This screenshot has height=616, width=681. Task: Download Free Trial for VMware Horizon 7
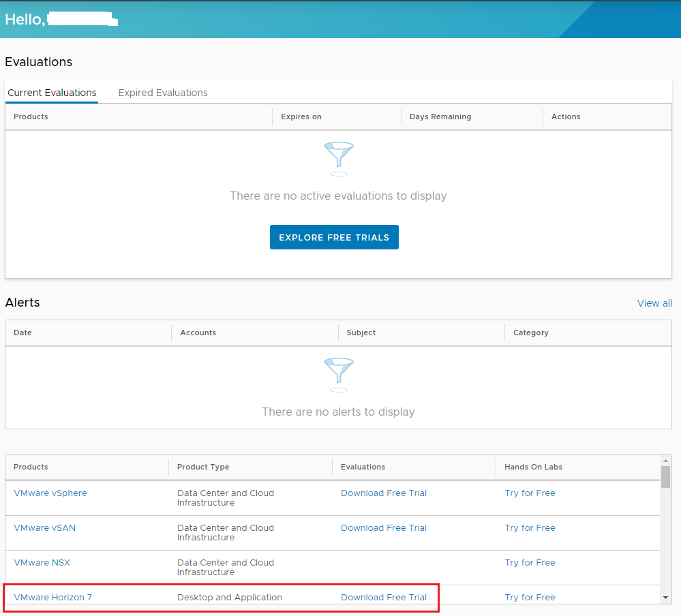point(384,598)
